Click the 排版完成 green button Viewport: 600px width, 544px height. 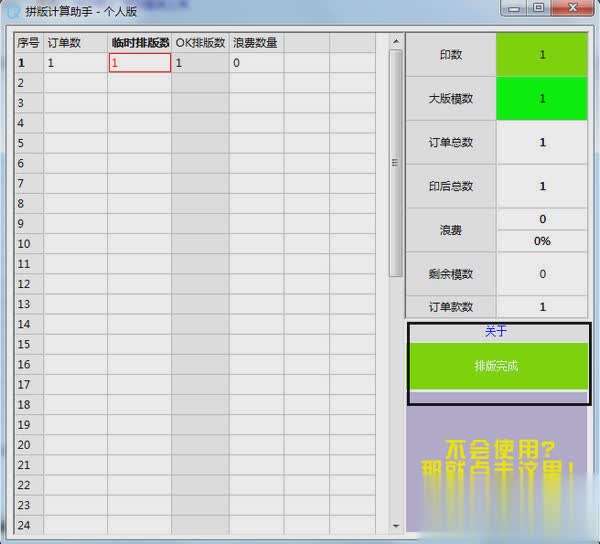click(x=497, y=366)
